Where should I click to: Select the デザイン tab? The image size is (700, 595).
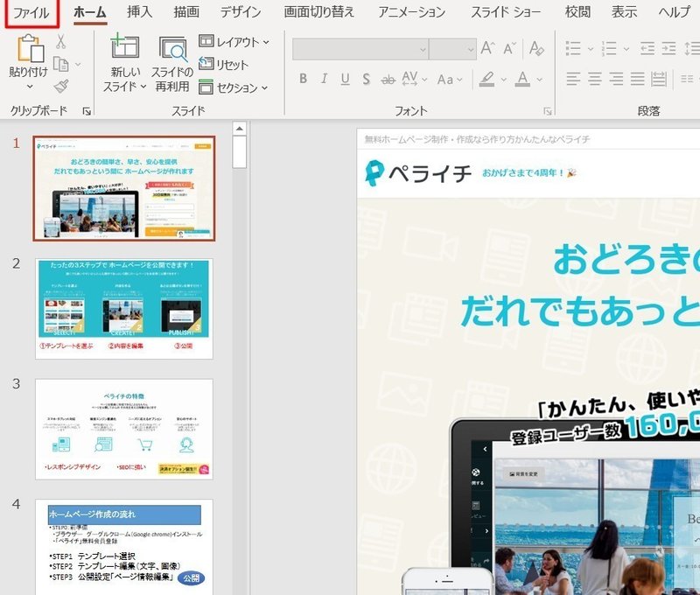[x=241, y=11]
